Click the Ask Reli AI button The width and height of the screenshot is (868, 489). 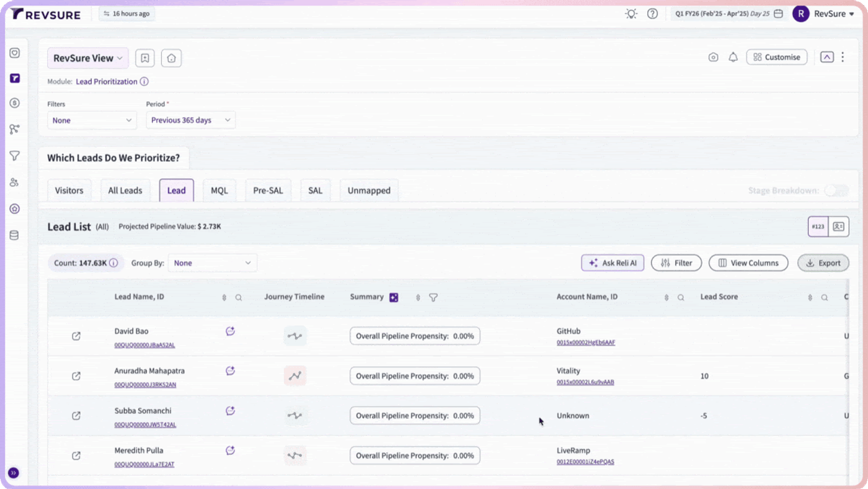point(613,263)
